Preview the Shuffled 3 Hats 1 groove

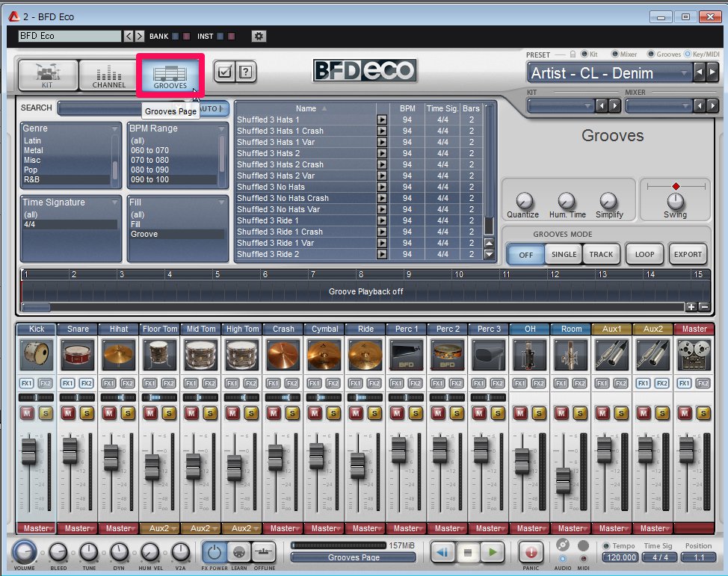coord(382,120)
